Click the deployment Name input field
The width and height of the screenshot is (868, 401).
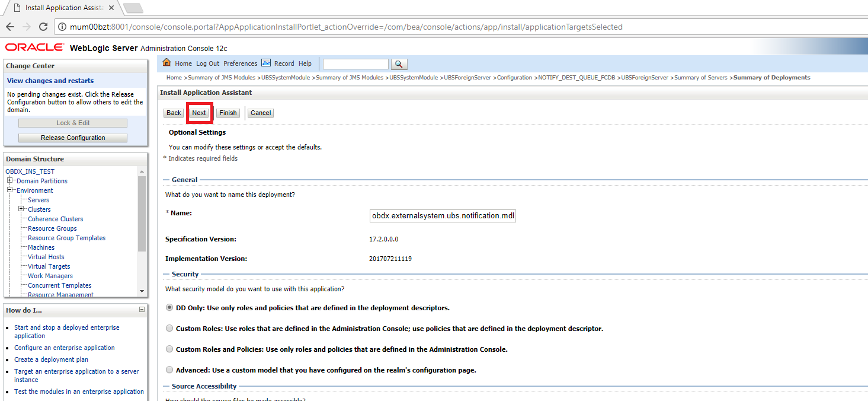click(443, 216)
